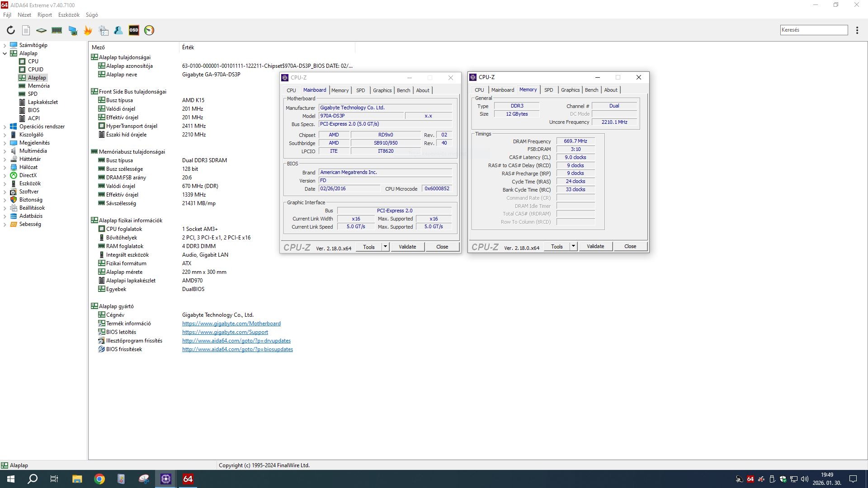Expand the Operációs rendszer tree node
Screen dimensions: 868x488
(x=5, y=127)
